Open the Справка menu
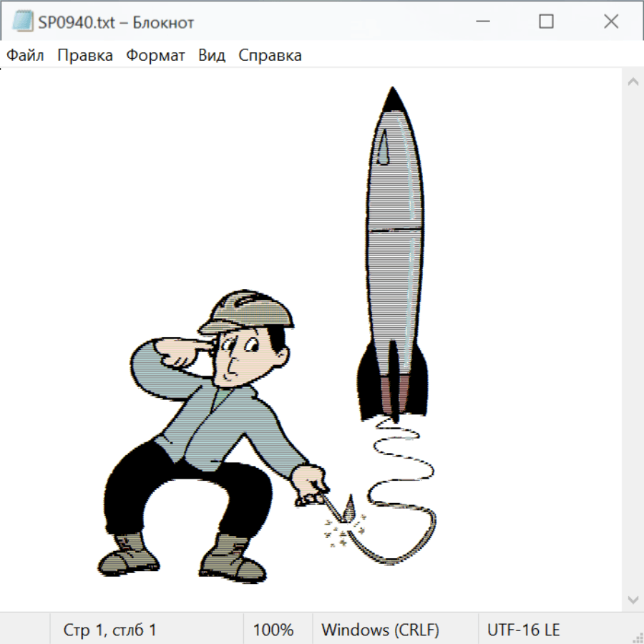 pyautogui.click(x=270, y=56)
